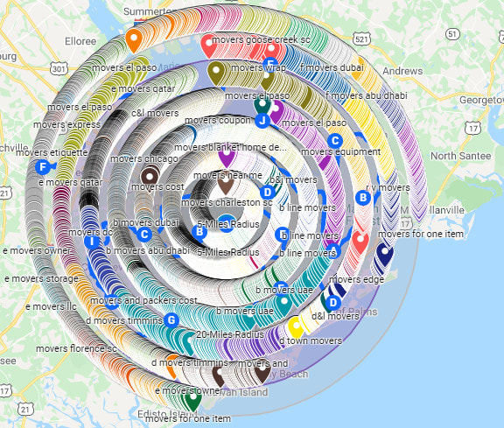Click the 'movers edge' label
This screenshot has height=428, width=504.
(357, 279)
